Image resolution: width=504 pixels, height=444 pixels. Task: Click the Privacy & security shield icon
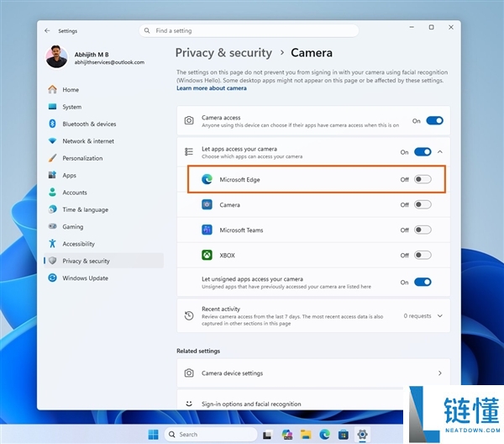[x=53, y=261]
